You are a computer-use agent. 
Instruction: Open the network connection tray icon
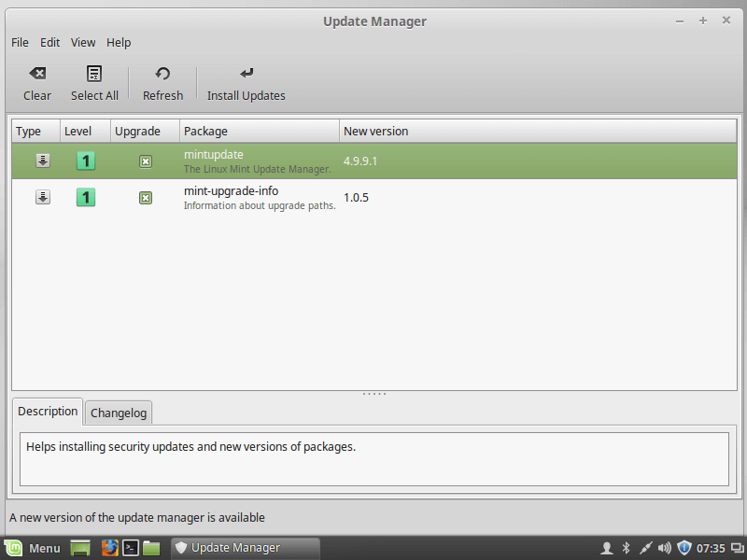point(645,548)
